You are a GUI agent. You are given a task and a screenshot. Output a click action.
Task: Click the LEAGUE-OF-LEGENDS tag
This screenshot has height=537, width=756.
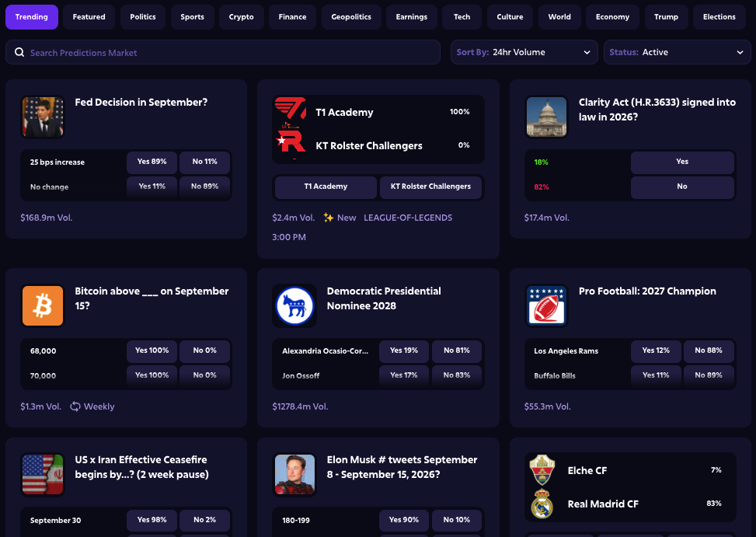click(x=408, y=218)
